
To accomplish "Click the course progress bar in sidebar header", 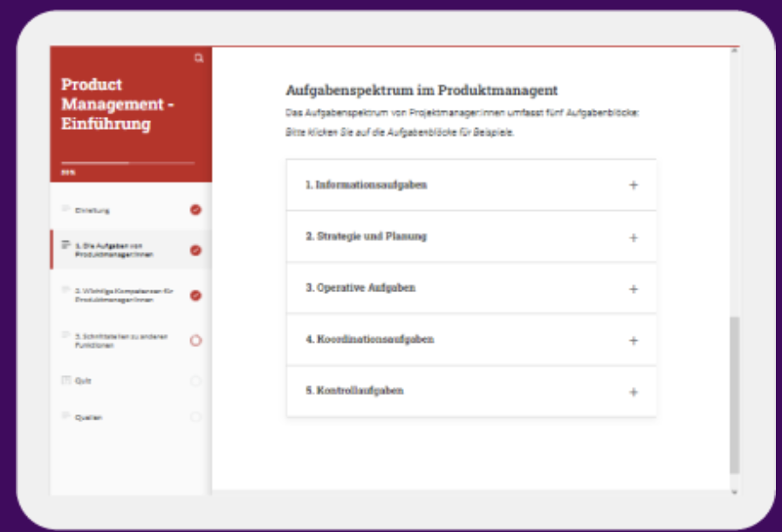I will coord(127,162).
